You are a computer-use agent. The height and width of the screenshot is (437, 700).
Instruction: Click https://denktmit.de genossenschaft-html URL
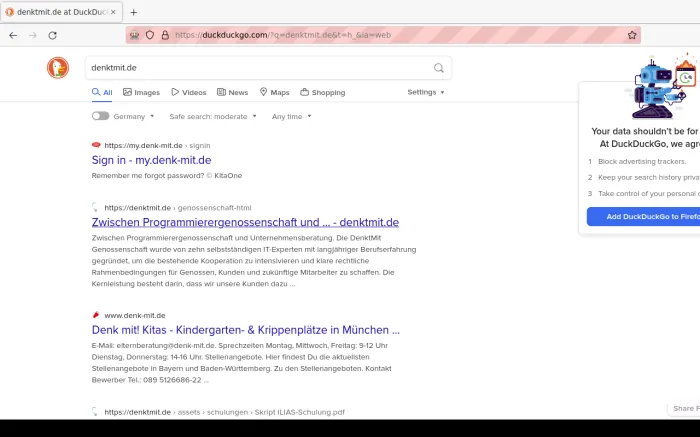pyautogui.click(x=178, y=208)
